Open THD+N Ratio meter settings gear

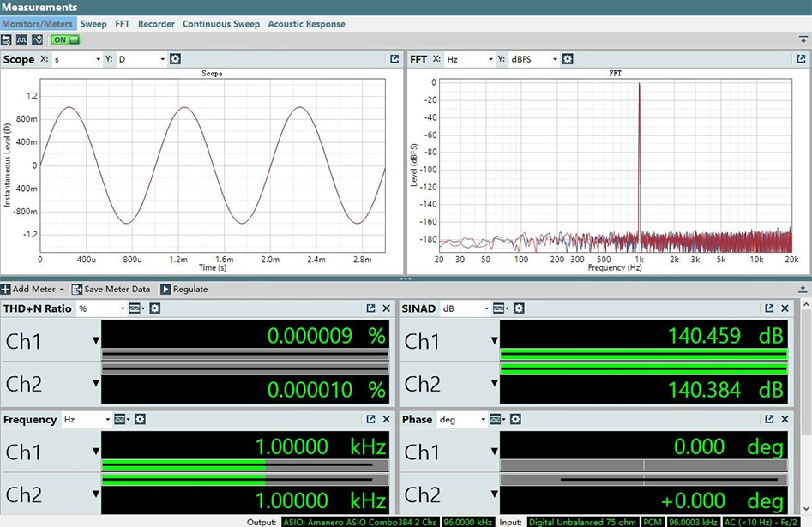point(155,308)
